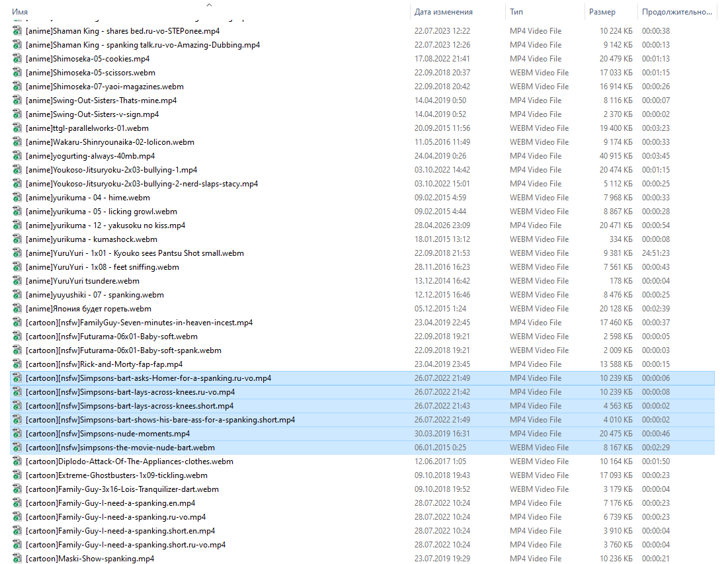Sort by the Размер column header
728x564 pixels.
(x=602, y=12)
